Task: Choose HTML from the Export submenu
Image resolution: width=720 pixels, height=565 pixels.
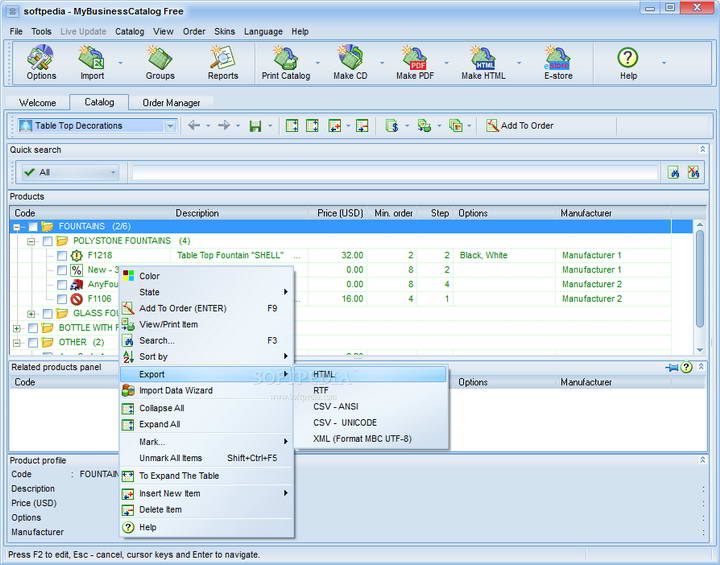Action: click(370, 374)
